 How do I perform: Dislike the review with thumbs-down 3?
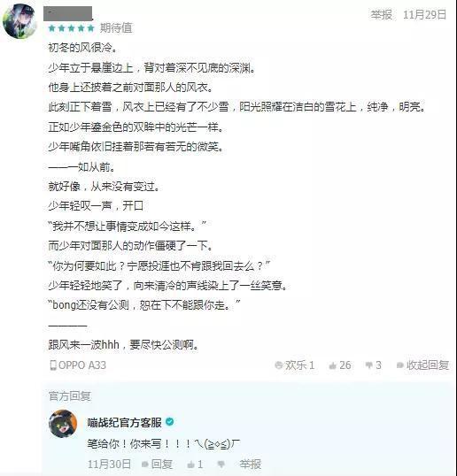point(374,365)
